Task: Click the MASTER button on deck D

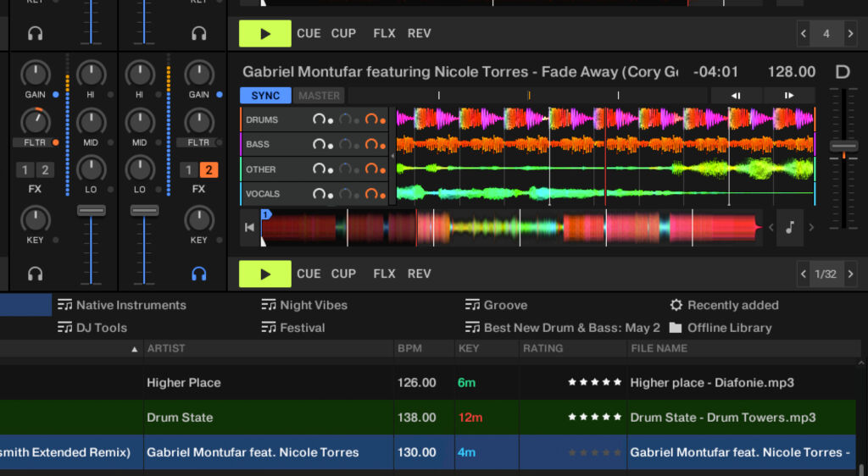Action: 320,96
